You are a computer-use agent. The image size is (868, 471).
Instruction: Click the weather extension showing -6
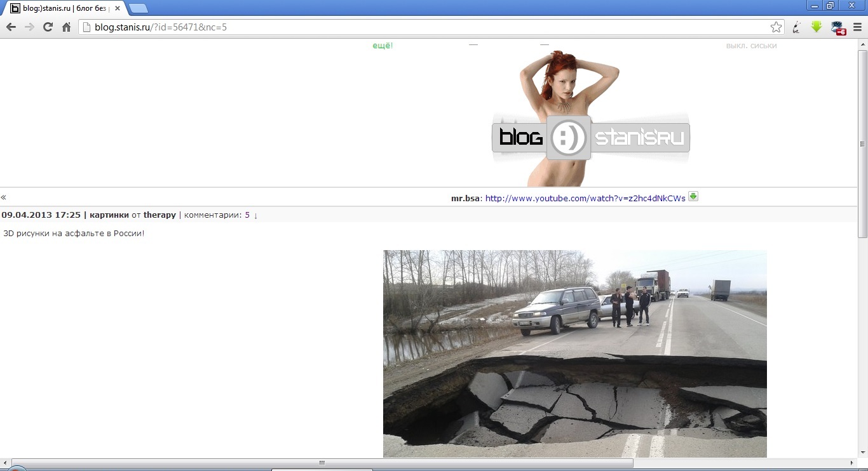coord(837,27)
